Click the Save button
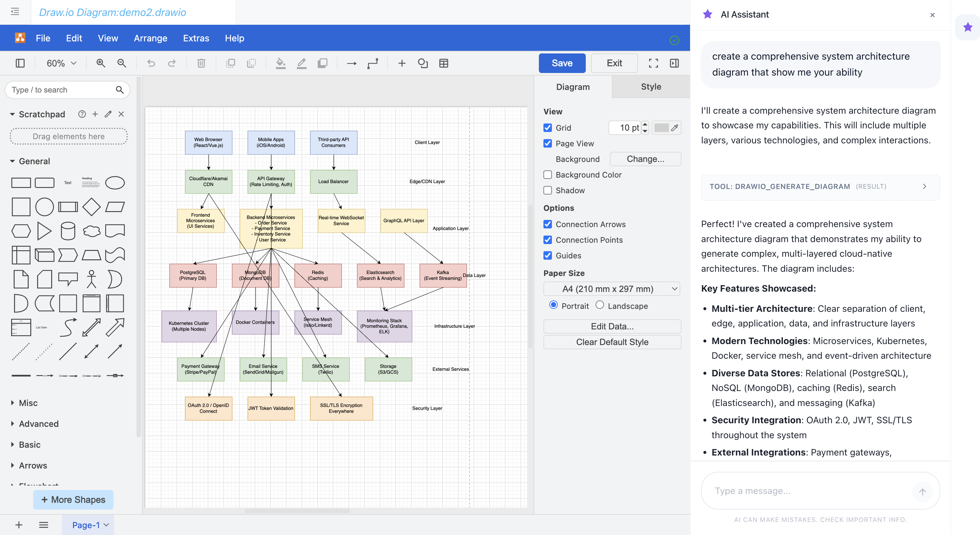 562,63
